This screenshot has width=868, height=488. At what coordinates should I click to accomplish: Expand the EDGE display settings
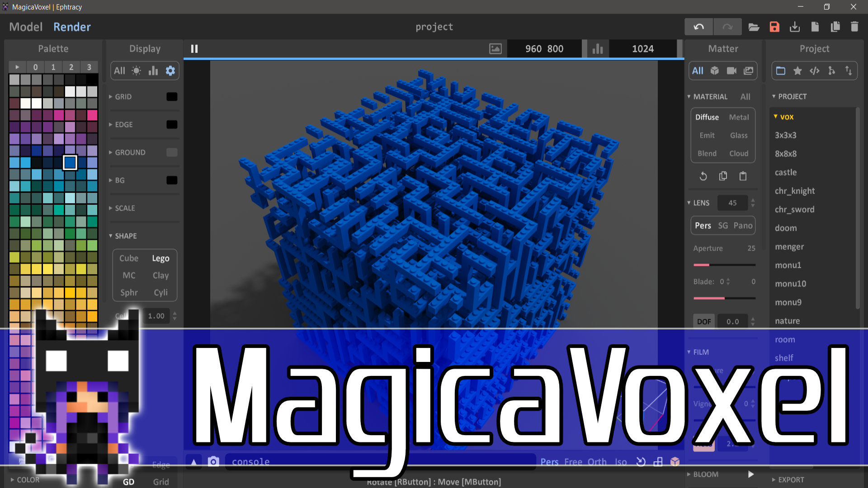pos(112,125)
